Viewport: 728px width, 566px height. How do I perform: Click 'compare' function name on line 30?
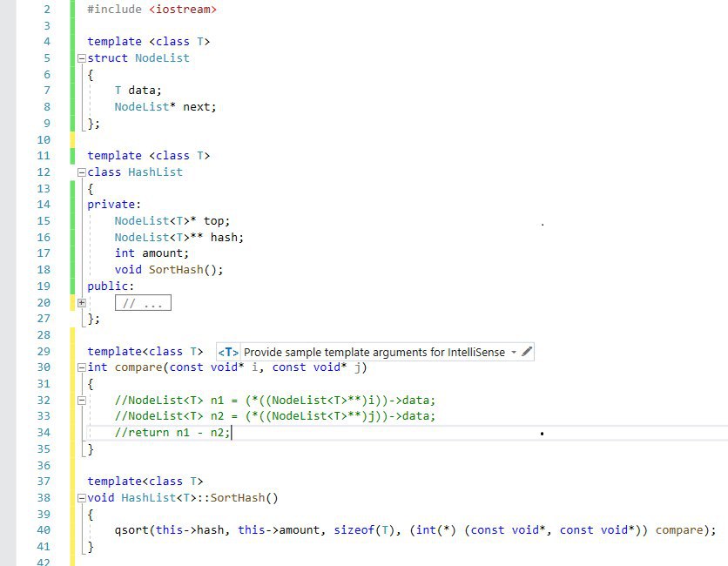click(x=138, y=367)
